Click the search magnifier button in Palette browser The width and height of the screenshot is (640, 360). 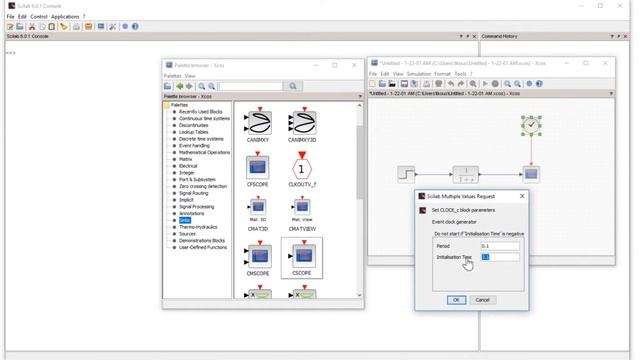(293, 86)
